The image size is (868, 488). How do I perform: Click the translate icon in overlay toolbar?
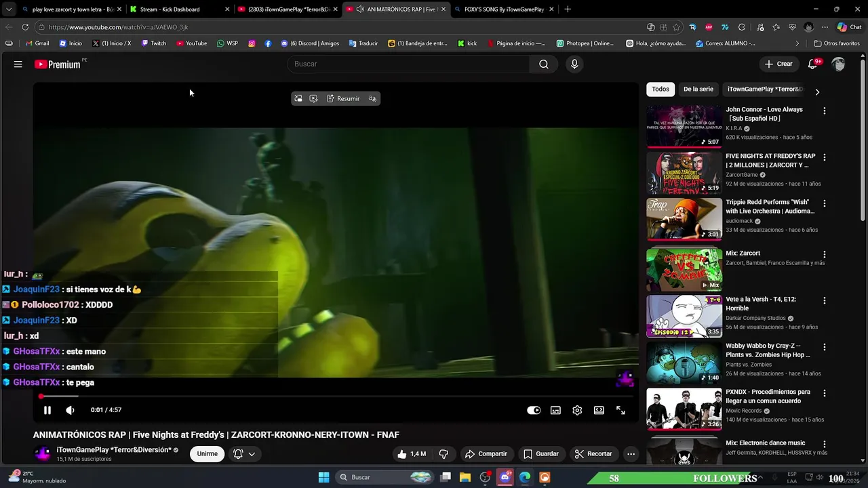coord(372,98)
